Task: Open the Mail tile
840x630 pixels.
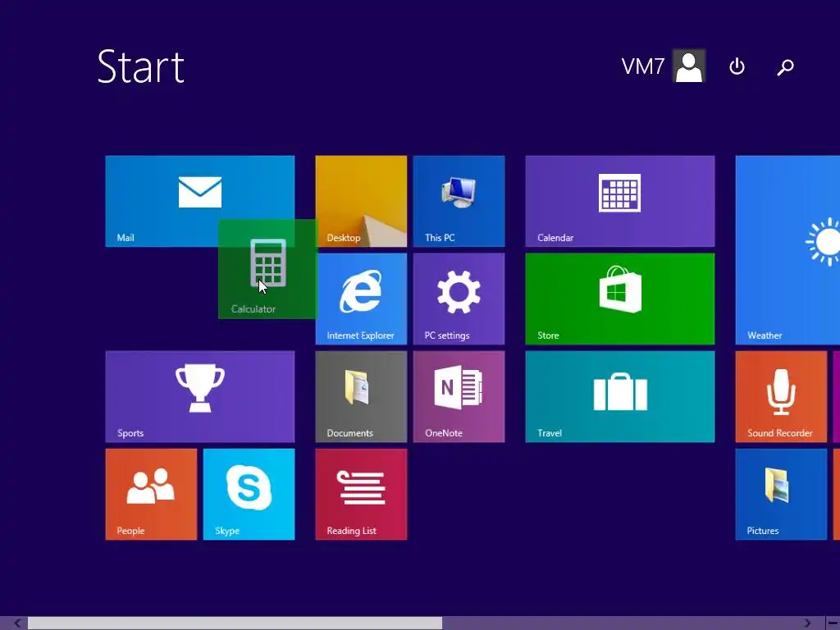Action: pyautogui.click(x=199, y=201)
